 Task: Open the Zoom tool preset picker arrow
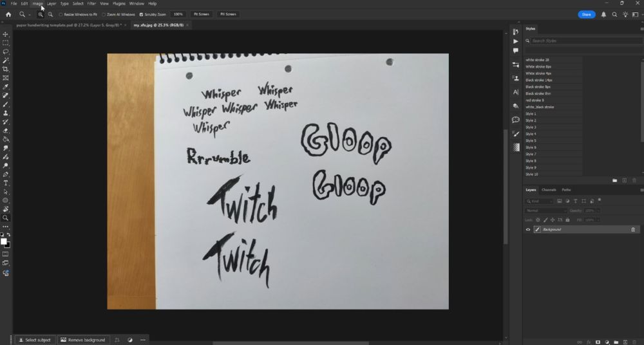(30, 15)
